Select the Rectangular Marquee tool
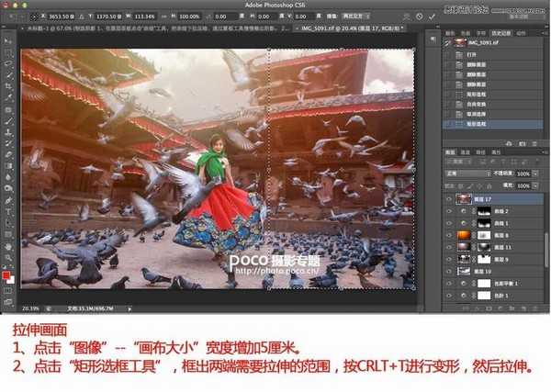Viewport: 551px width, 392px height. point(8,53)
